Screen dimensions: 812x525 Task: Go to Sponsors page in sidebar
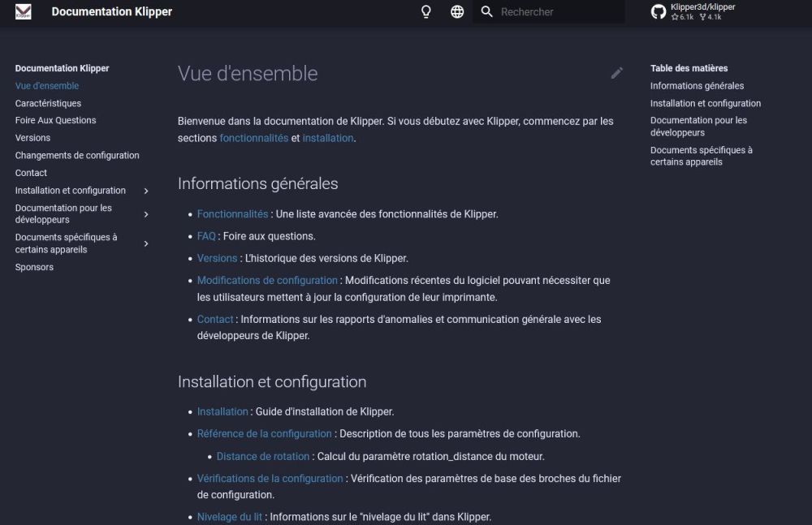34,267
